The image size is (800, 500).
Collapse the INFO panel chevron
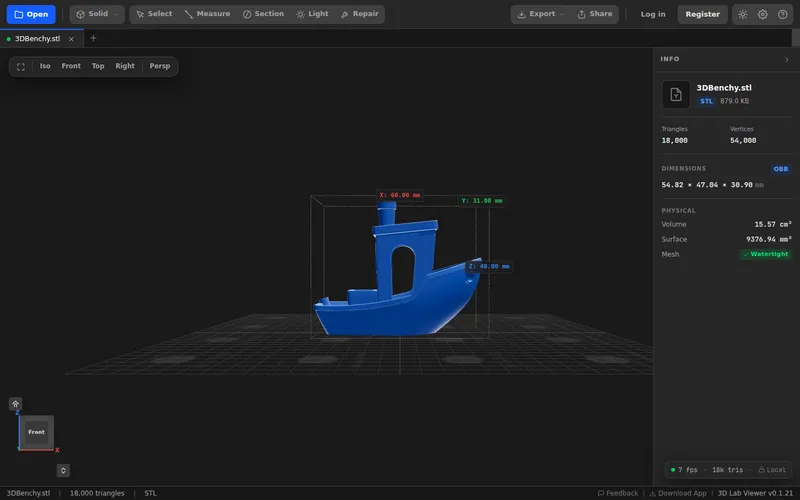(787, 59)
